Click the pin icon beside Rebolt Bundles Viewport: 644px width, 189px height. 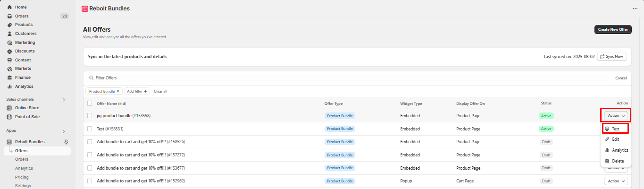click(66, 142)
